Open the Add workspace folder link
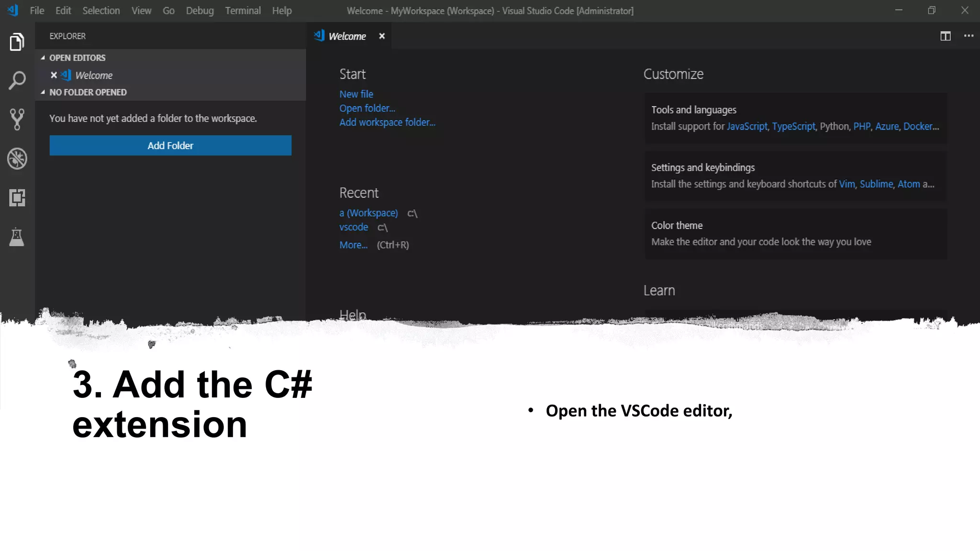980x551 pixels. (387, 122)
